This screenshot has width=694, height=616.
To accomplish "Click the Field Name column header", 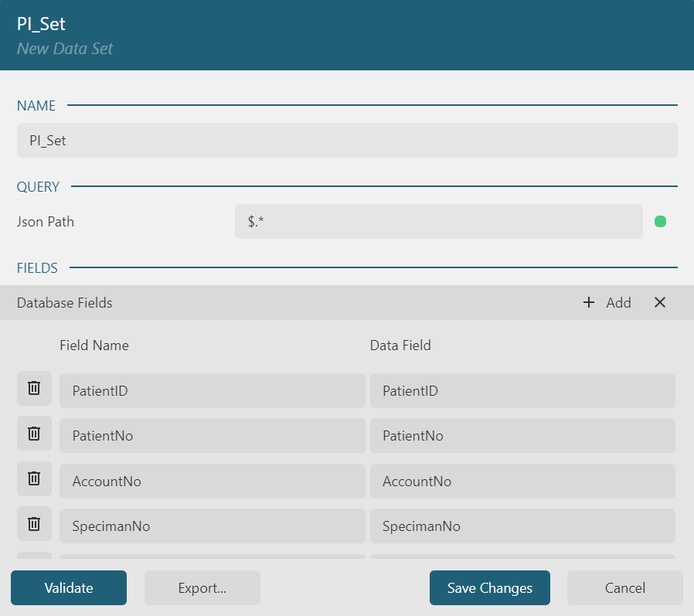I will point(94,345).
